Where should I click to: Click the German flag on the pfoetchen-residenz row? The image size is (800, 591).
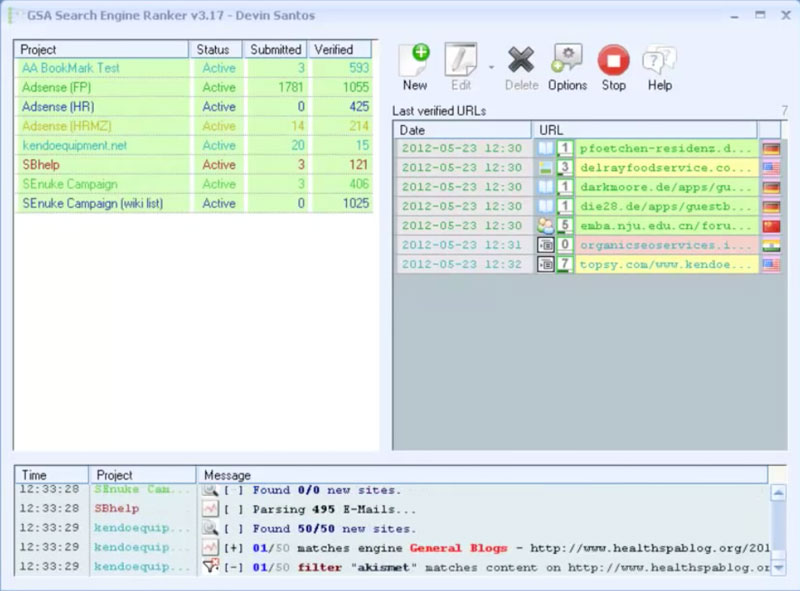pyautogui.click(x=771, y=149)
